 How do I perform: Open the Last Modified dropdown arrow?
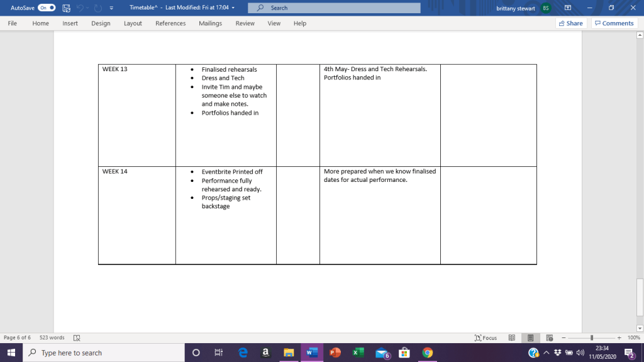point(233,8)
